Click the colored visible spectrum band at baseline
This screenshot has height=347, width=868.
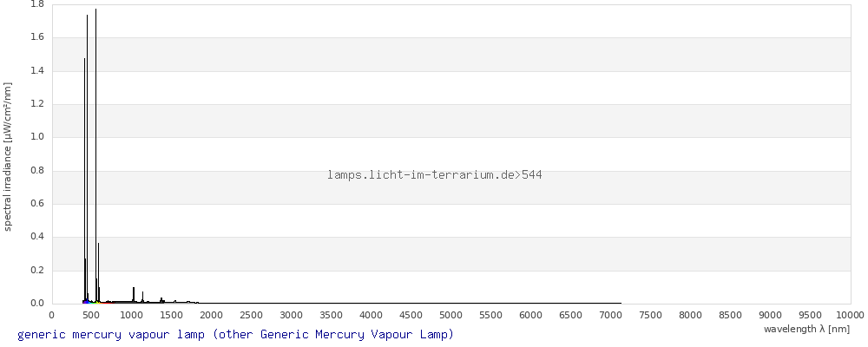pyautogui.click(x=99, y=302)
